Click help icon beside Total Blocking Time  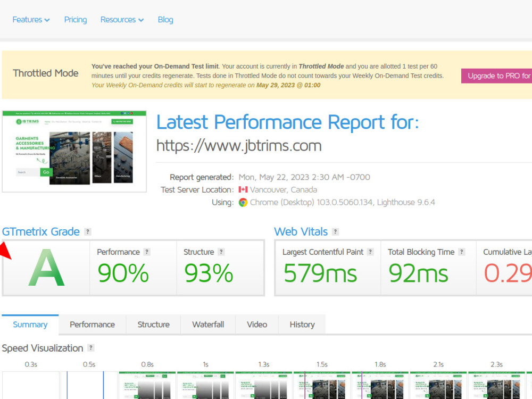pyautogui.click(x=461, y=252)
